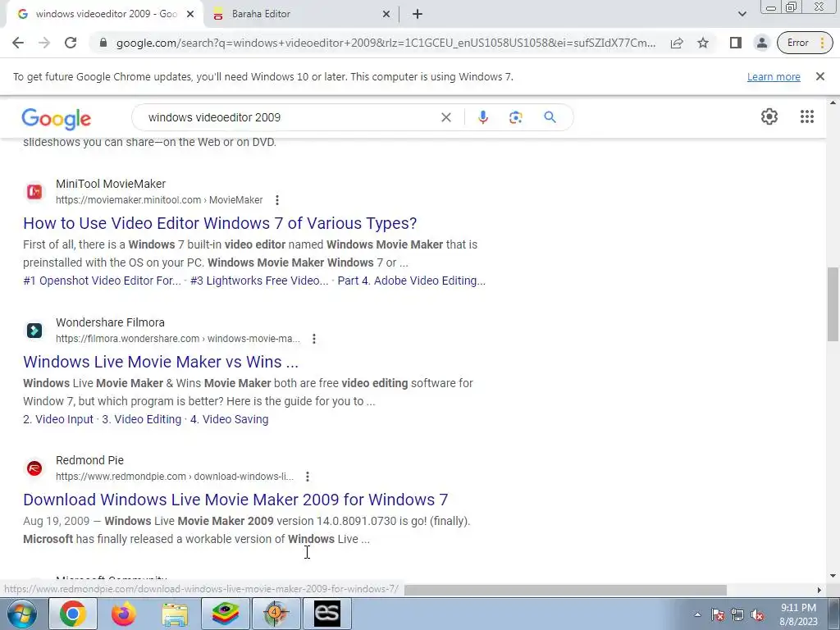Click the moviemaker.minitool.com URL text

pyautogui.click(x=159, y=200)
